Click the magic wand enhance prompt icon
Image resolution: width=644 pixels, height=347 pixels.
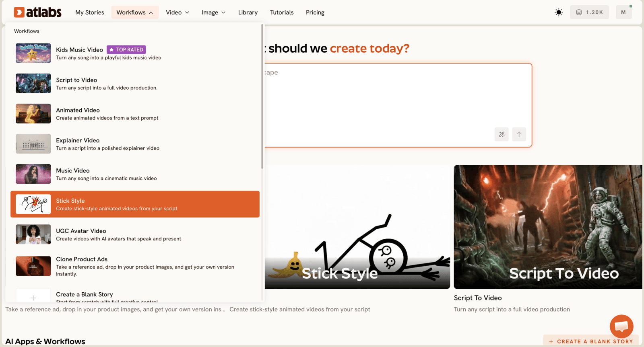(x=502, y=134)
